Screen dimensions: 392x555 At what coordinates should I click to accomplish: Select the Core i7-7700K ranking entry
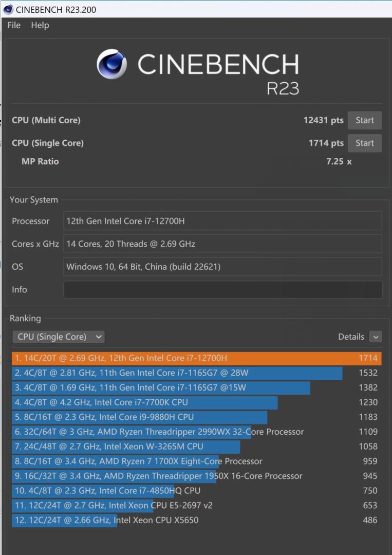[x=144, y=402]
